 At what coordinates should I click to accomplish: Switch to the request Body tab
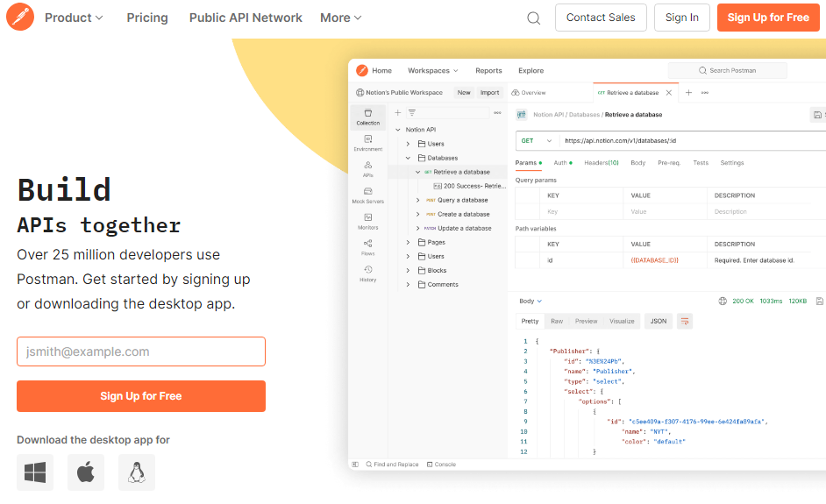pyautogui.click(x=638, y=163)
